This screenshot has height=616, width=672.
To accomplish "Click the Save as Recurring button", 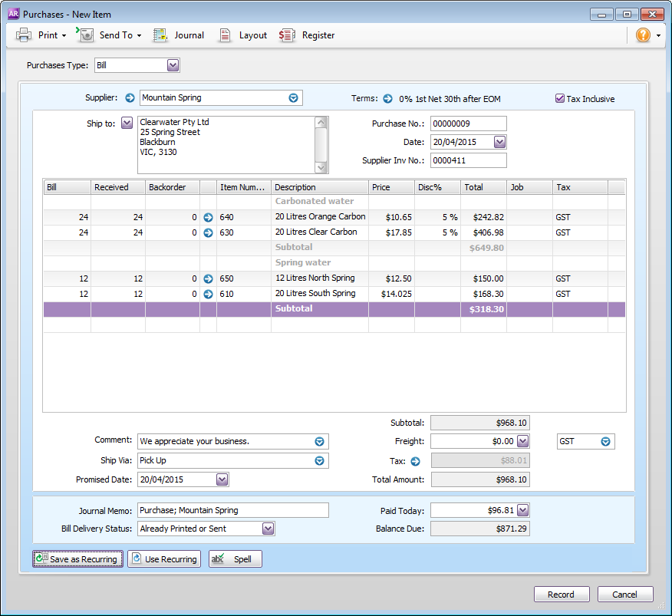I will [77, 559].
